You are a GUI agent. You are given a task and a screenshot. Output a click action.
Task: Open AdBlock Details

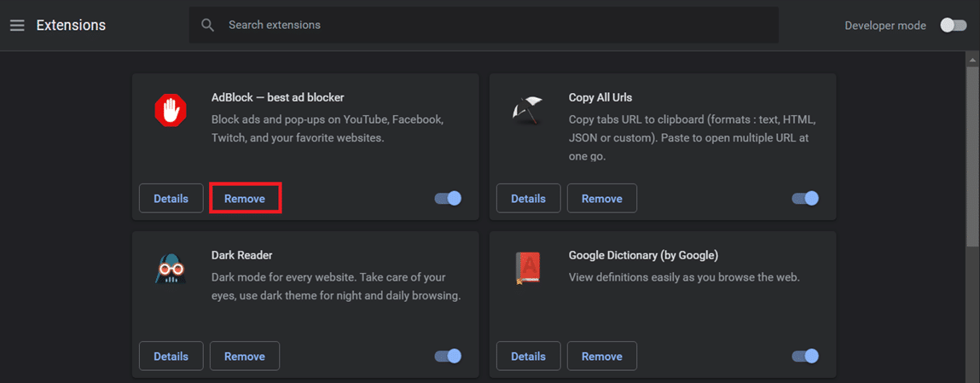tap(171, 199)
